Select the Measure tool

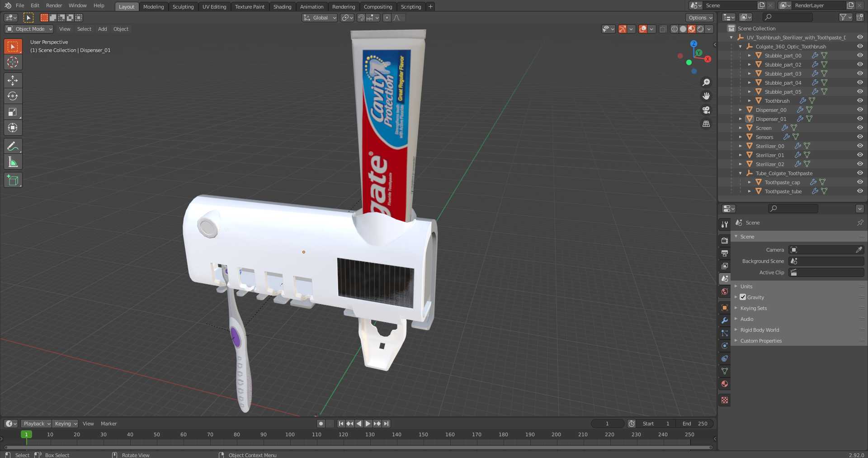pyautogui.click(x=13, y=162)
